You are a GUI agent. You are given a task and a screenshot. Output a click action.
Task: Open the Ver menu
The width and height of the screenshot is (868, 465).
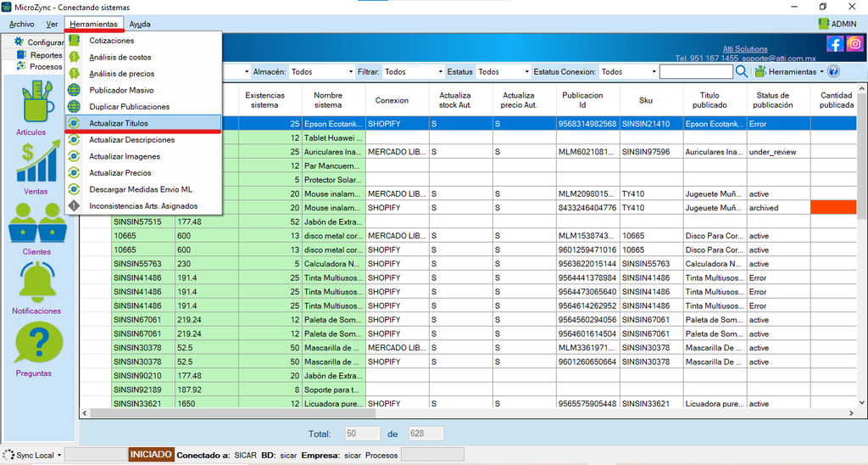(52, 24)
